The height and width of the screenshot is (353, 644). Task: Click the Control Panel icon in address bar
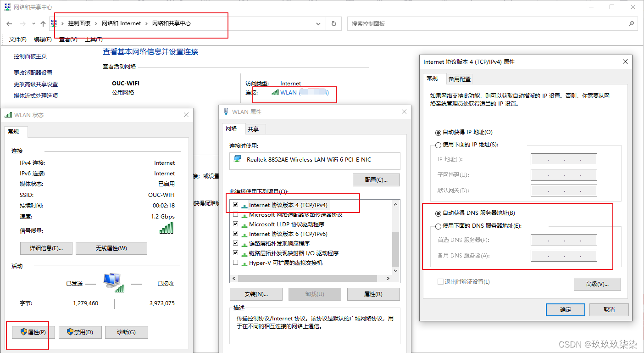54,23
